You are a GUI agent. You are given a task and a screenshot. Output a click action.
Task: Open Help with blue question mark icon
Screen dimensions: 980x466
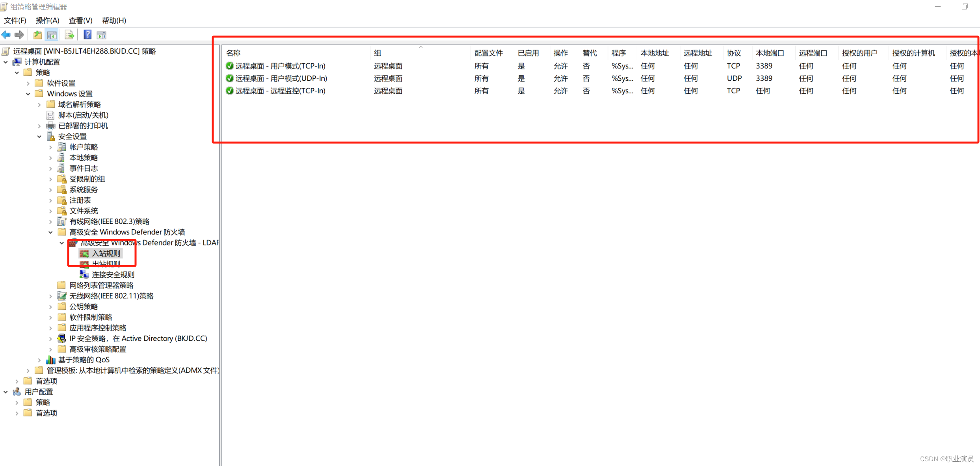[87, 35]
